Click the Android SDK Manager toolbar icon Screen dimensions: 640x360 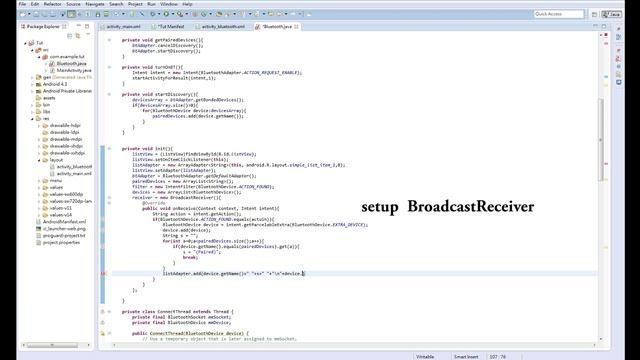pos(98,14)
